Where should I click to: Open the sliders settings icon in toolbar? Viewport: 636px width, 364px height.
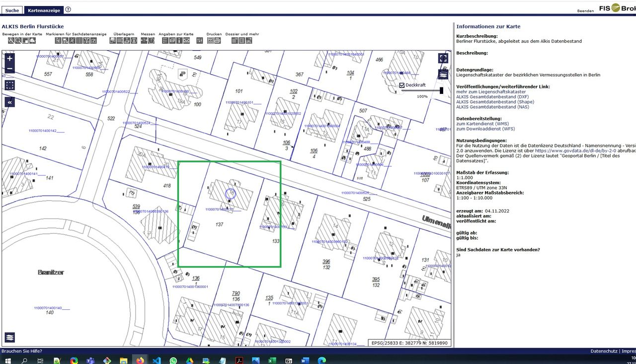pyautogui.click(x=200, y=41)
